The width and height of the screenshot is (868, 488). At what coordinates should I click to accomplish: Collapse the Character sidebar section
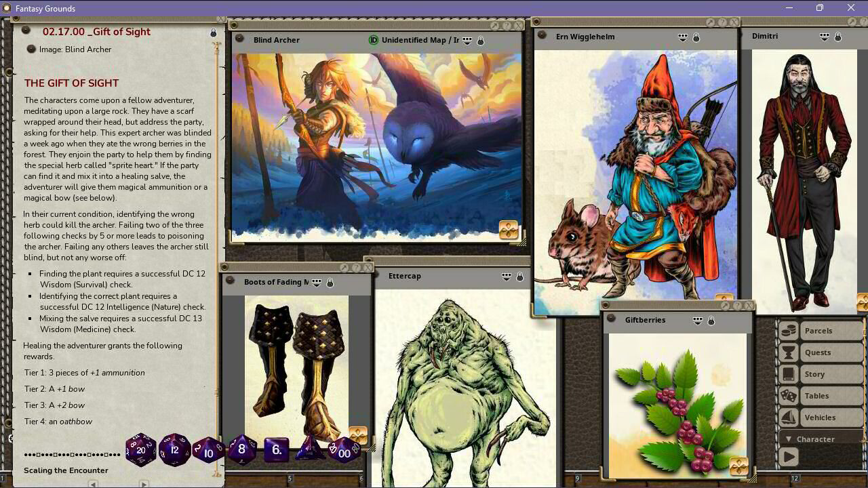789,439
